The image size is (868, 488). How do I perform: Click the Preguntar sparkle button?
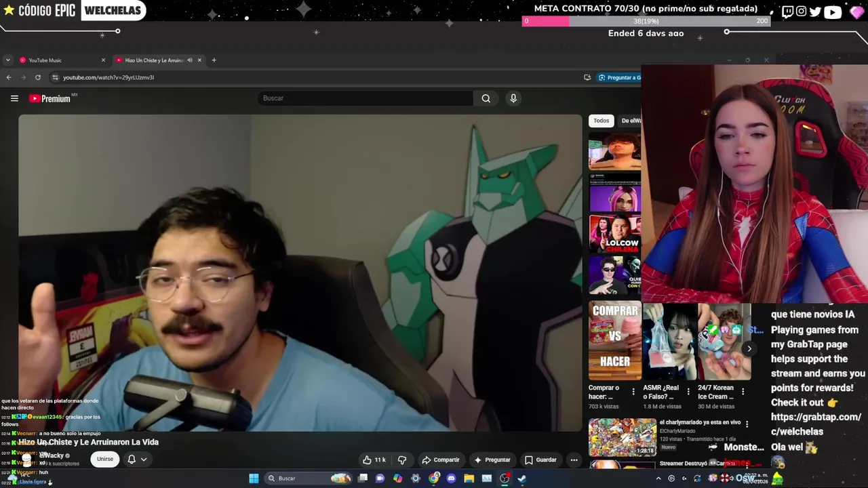(x=492, y=460)
